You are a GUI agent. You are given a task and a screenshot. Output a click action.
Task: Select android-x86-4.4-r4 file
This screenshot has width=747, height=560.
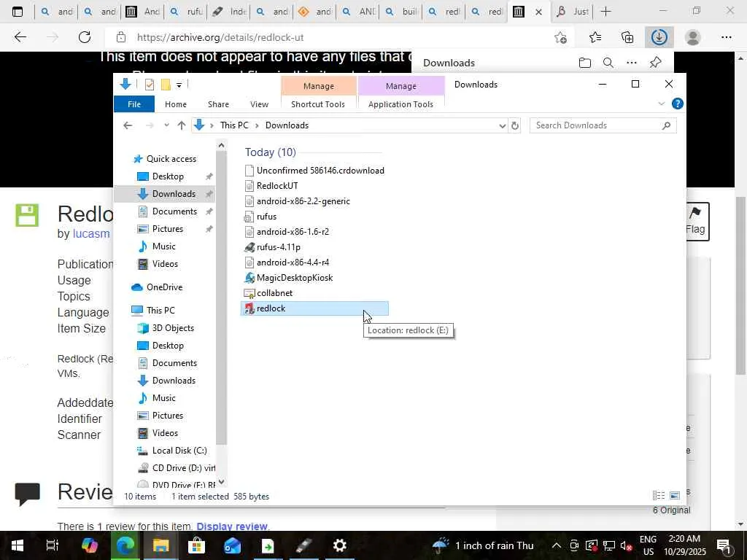click(293, 262)
